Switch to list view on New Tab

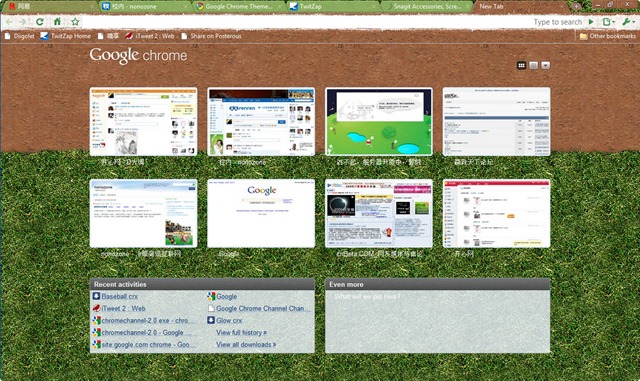533,65
